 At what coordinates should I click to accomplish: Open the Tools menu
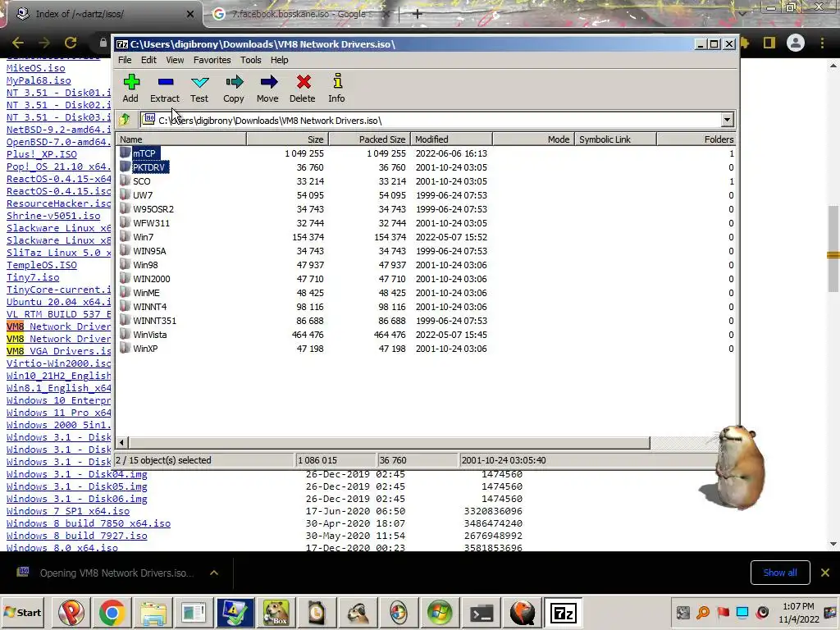pyautogui.click(x=251, y=60)
